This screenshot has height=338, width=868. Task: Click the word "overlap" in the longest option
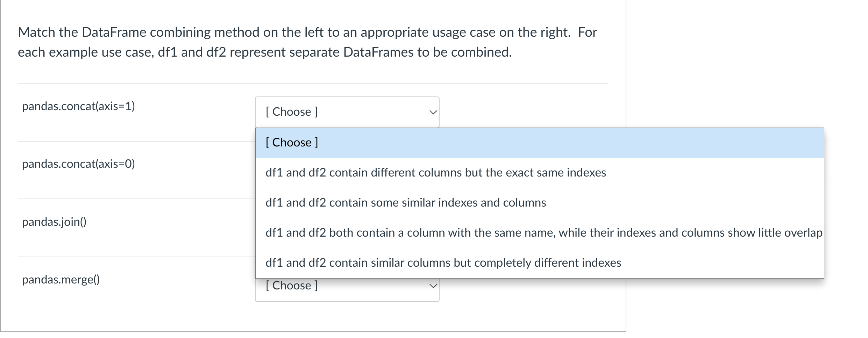point(803,233)
